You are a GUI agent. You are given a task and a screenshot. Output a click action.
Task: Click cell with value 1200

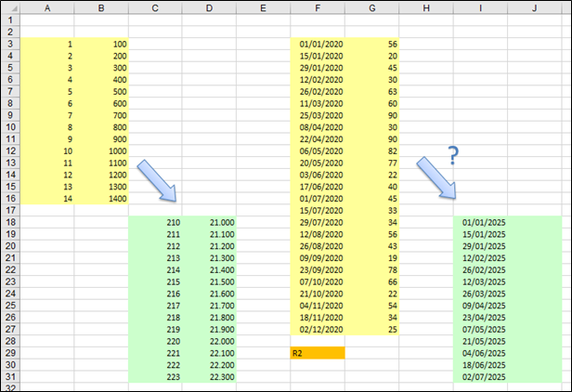pyautogui.click(x=101, y=175)
